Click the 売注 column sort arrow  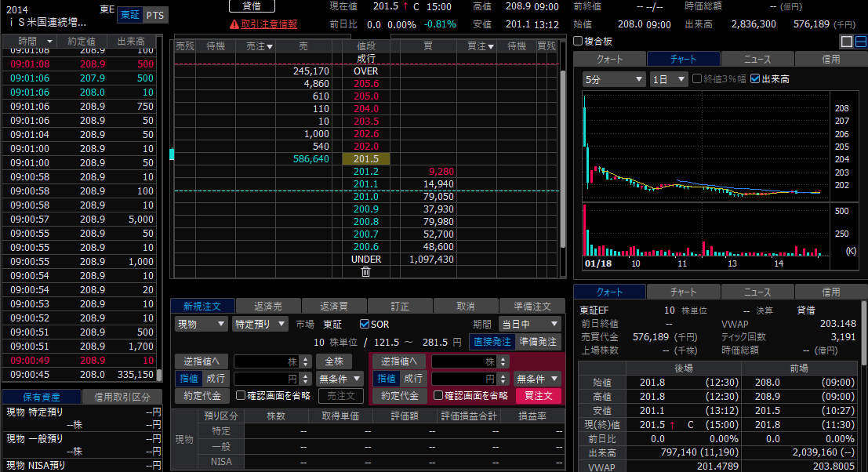[x=270, y=46]
